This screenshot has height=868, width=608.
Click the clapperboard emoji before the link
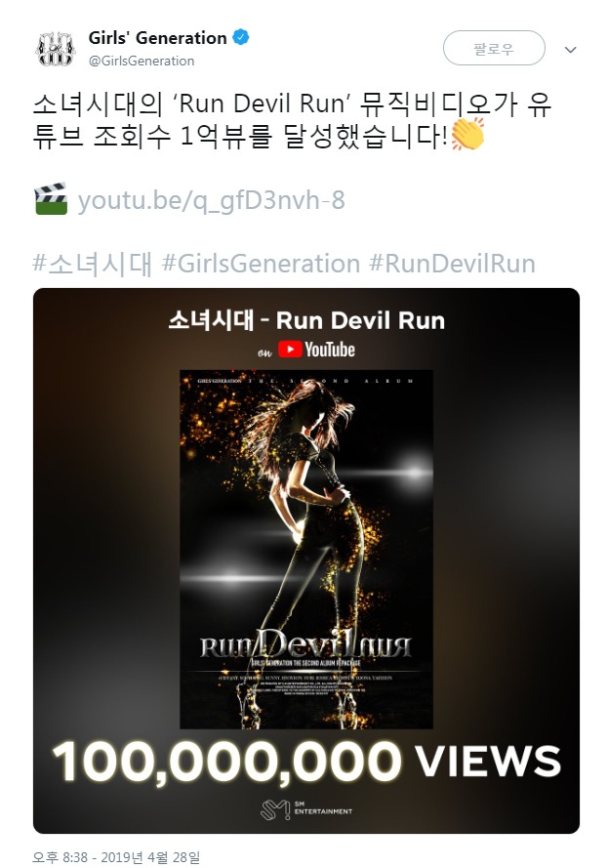tap(51, 199)
